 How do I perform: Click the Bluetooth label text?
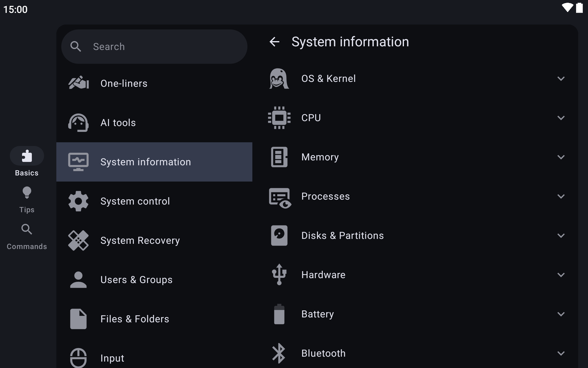pos(323,353)
